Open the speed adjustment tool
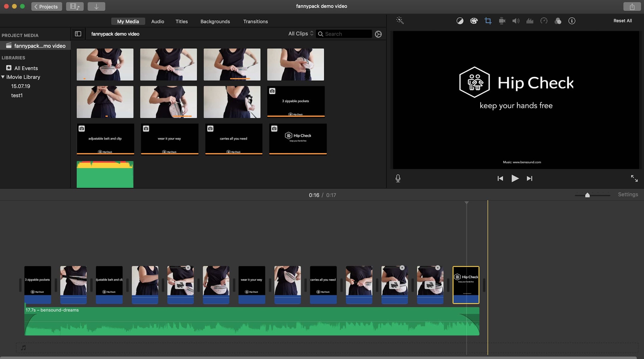This screenshot has height=359, width=644. [x=544, y=21]
